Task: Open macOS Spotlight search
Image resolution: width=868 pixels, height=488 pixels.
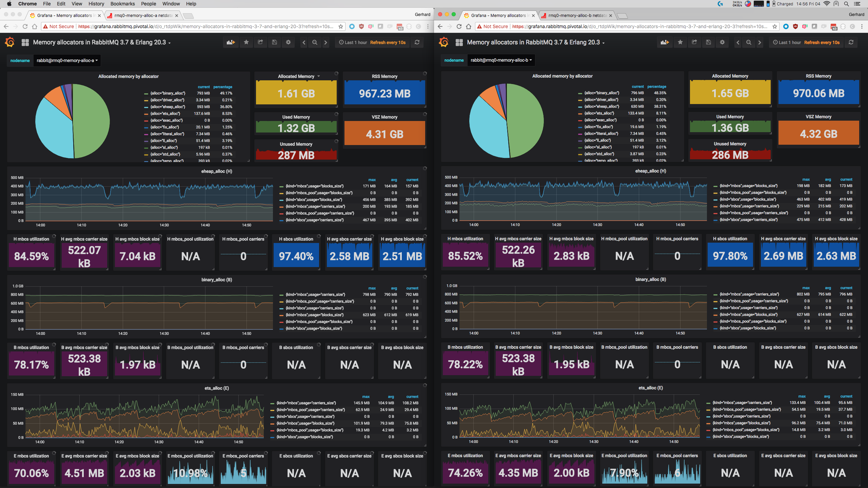Action: click(846, 4)
